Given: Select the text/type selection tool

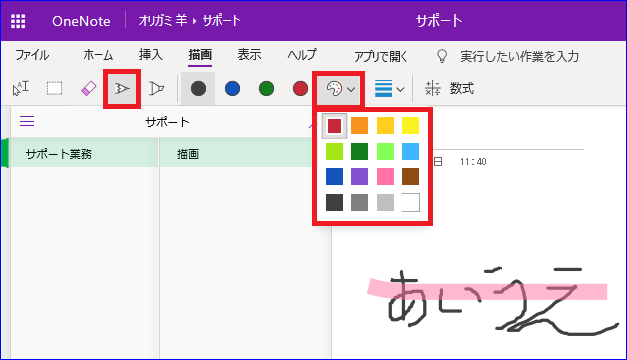Looking at the screenshot, I should [20, 88].
